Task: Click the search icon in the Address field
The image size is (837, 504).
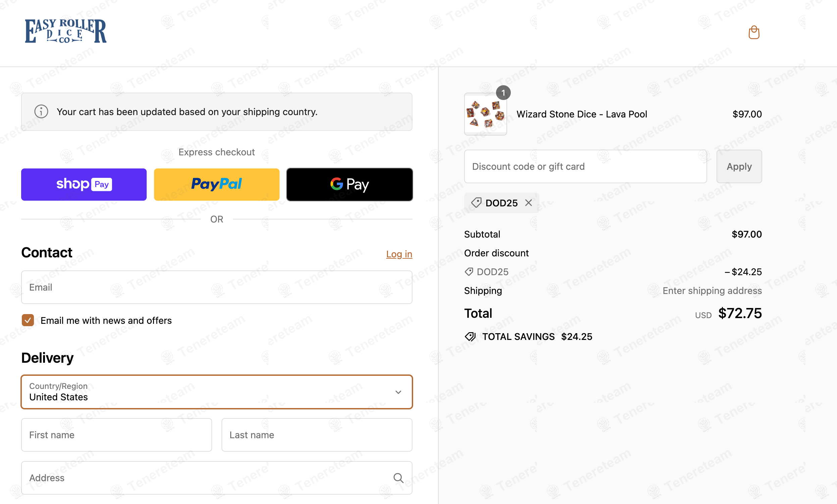Action: click(398, 477)
